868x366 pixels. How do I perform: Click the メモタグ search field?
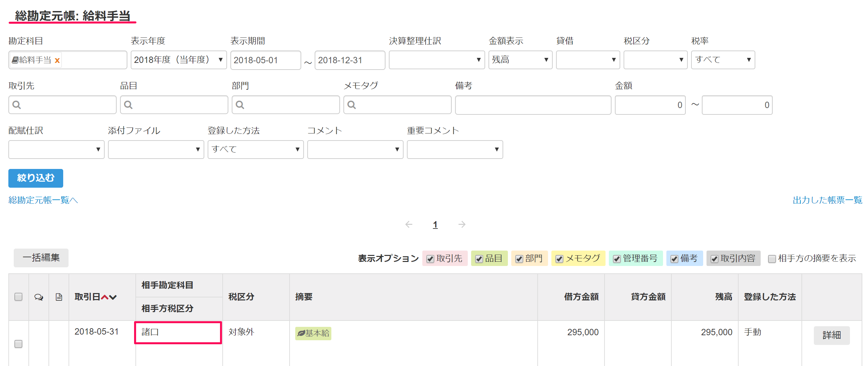(397, 105)
